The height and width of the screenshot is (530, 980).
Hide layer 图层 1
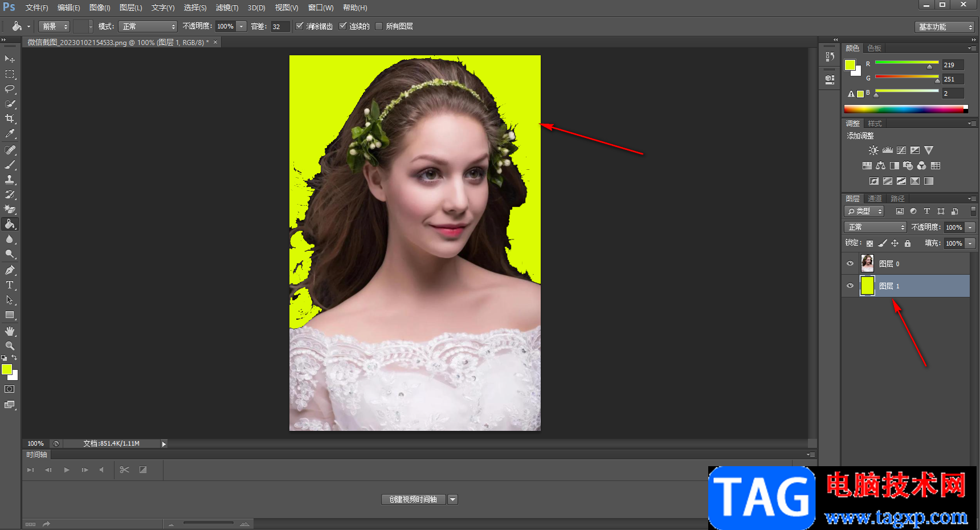[x=850, y=286]
